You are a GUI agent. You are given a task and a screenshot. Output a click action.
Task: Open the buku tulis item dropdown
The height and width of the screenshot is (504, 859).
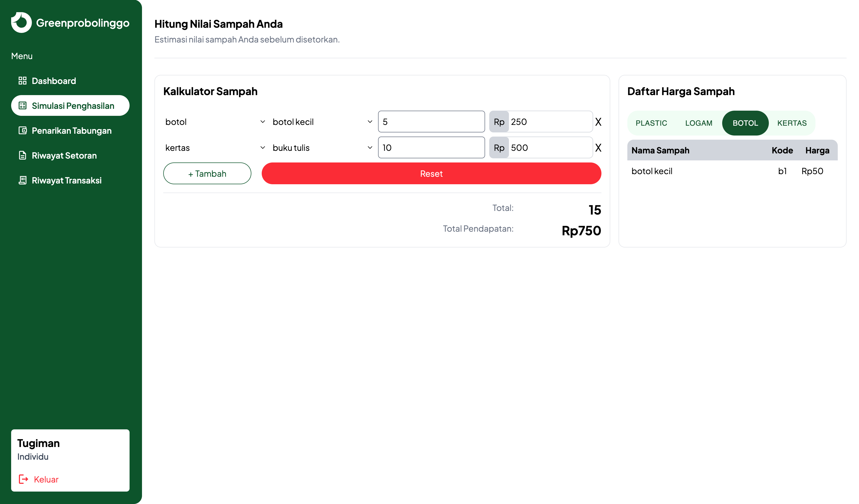pyautogui.click(x=322, y=148)
